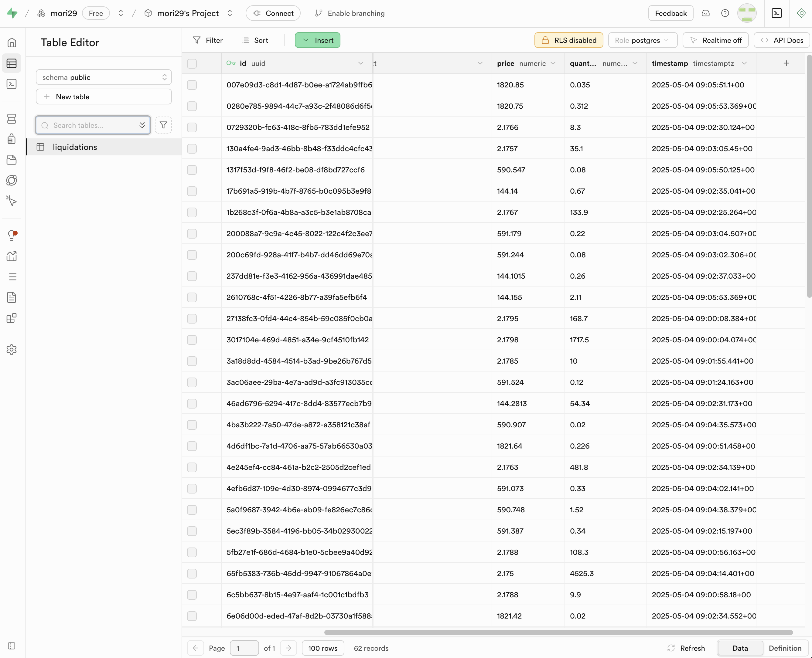Check the row 1317f53d checkbox
The image size is (812, 658).
point(192,170)
